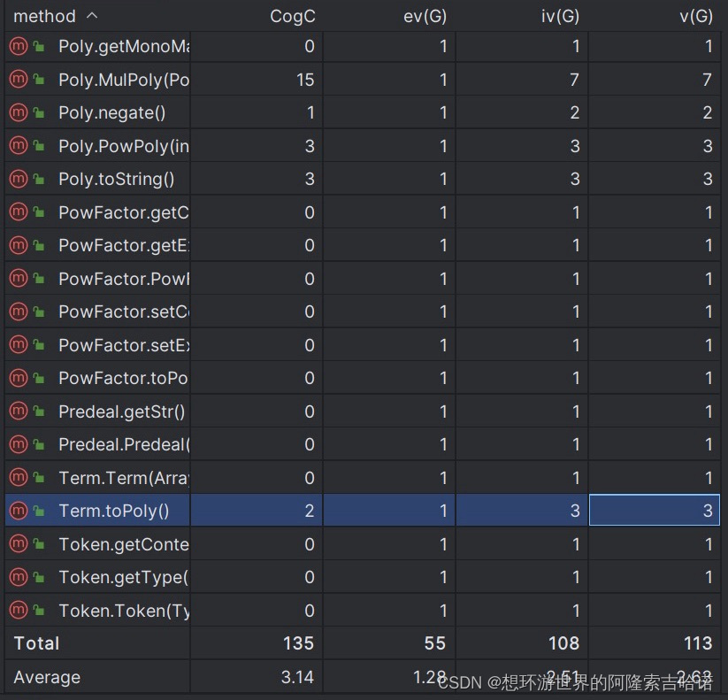728x700 pixels.
Task: Select the Term.Term(Array row
Action: pyautogui.click(x=362, y=478)
